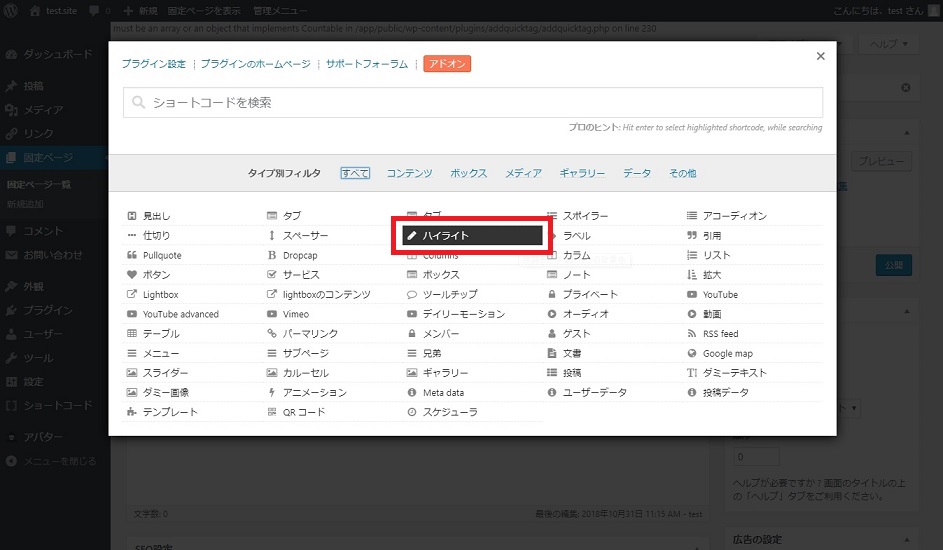The height and width of the screenshot is (550, 943).
Task: Insert the YouTube shortcode
Action: (719, 295)
